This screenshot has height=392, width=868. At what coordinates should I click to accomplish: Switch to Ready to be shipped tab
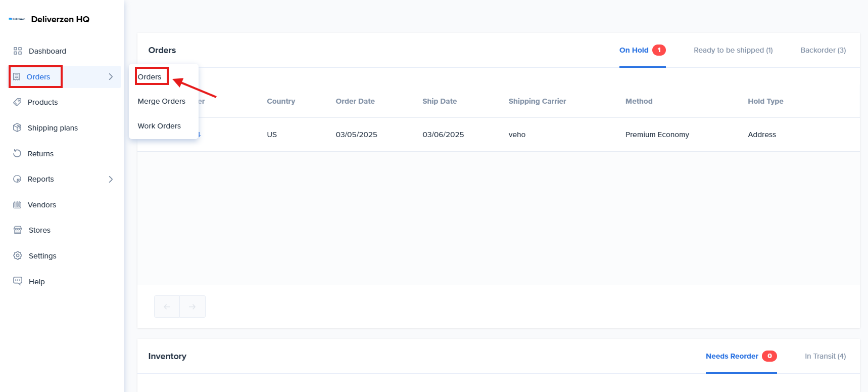(733, 50)
